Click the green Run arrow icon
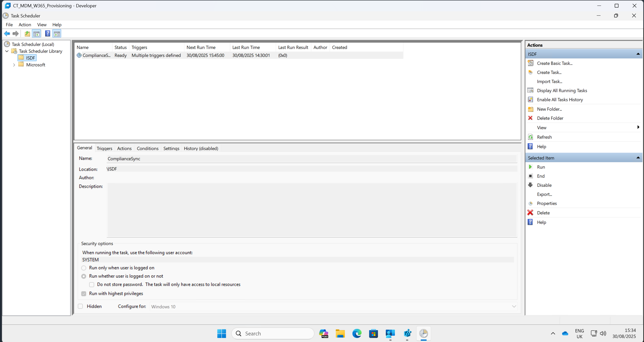Viewport: 644px width, 342px height. coord(531,167)
